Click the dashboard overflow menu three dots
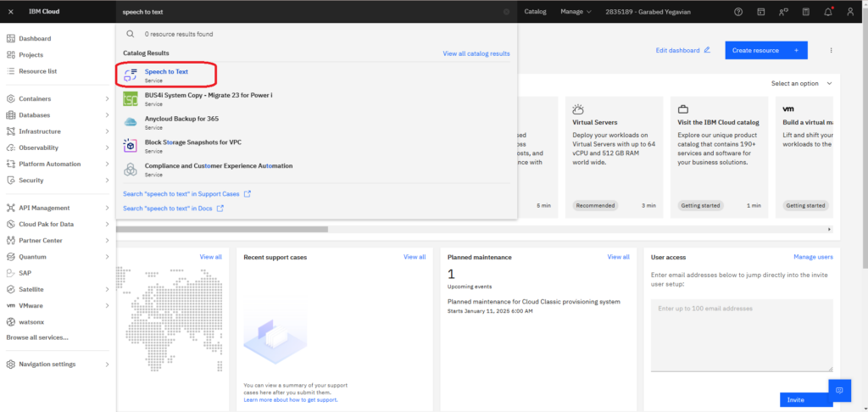 831,50
